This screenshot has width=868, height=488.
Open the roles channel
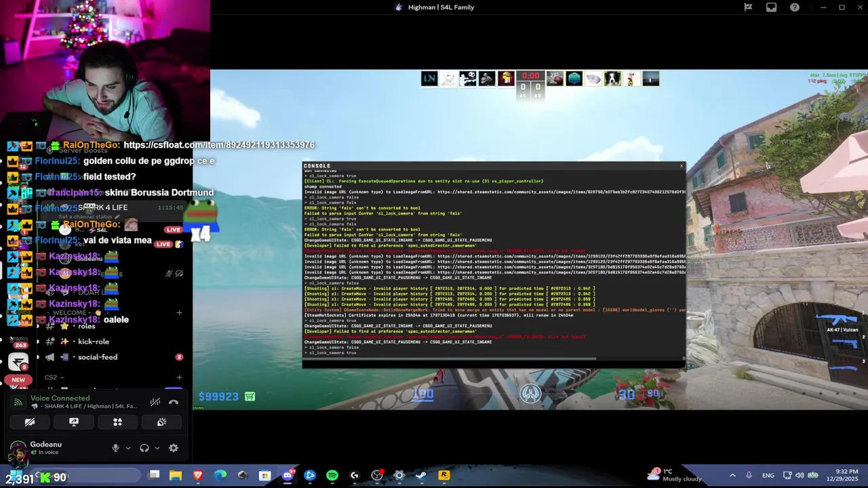click(87, 326)
